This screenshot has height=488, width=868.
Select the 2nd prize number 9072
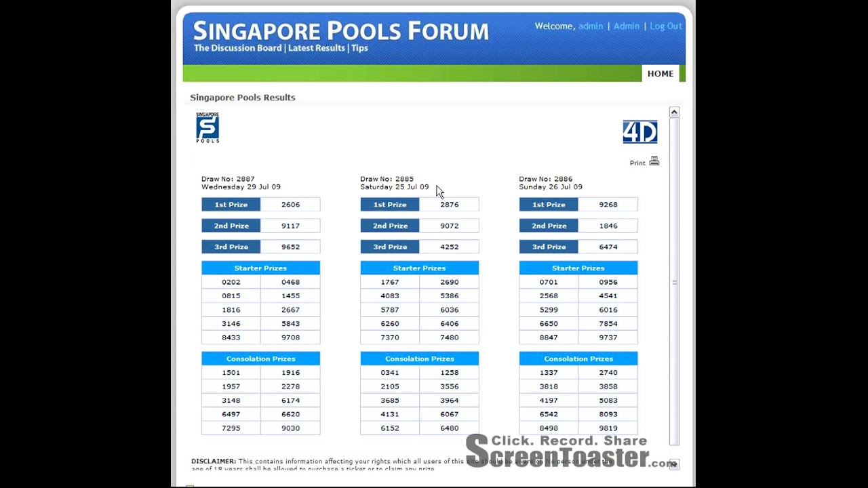tap(449, 226)
